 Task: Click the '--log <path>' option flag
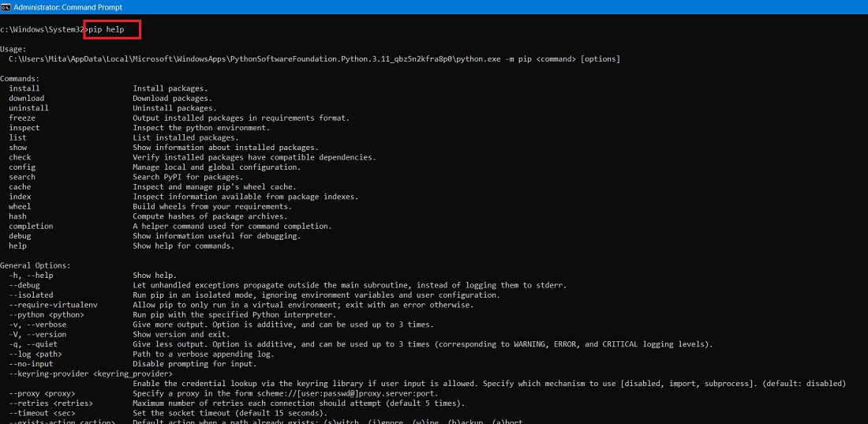(x=36, y=355)
